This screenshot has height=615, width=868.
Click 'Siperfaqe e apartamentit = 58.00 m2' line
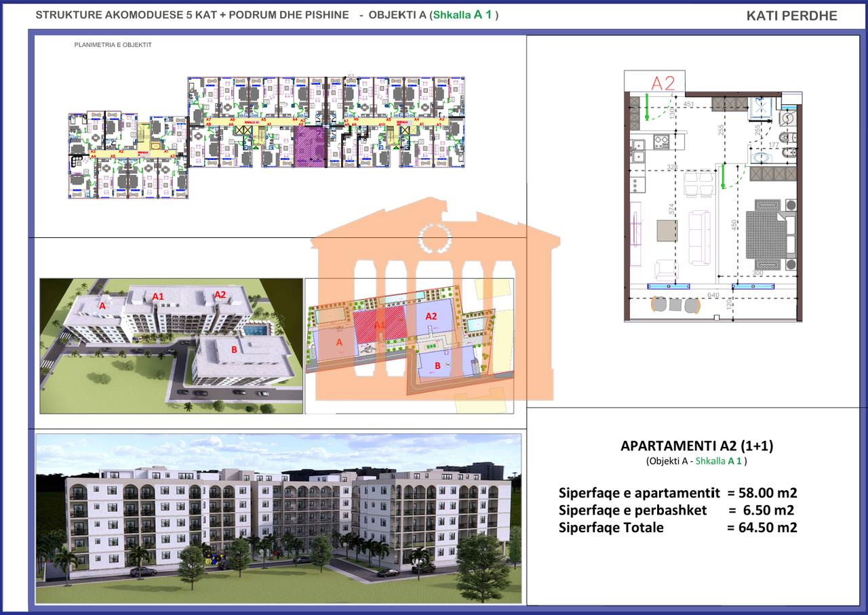677,492
